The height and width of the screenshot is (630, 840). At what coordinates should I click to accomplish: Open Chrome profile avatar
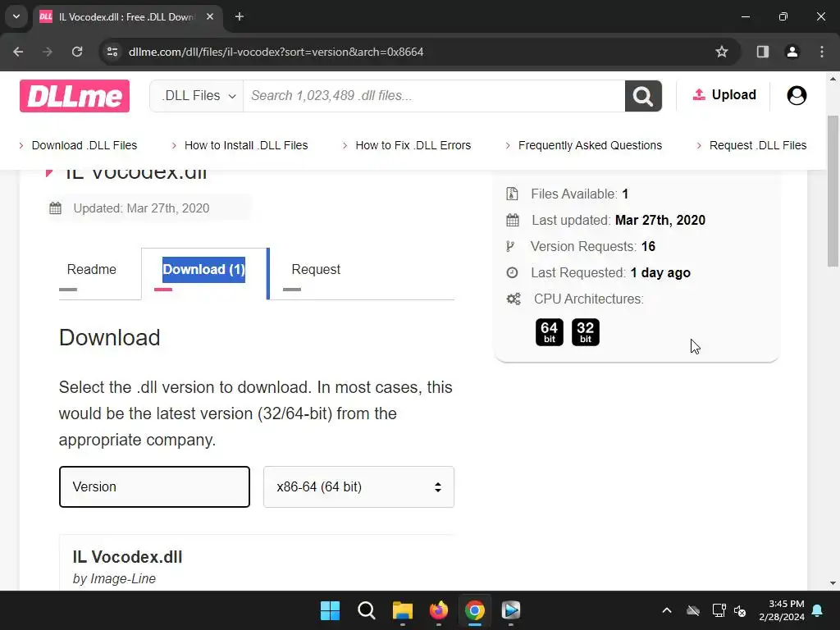[792, 52]
